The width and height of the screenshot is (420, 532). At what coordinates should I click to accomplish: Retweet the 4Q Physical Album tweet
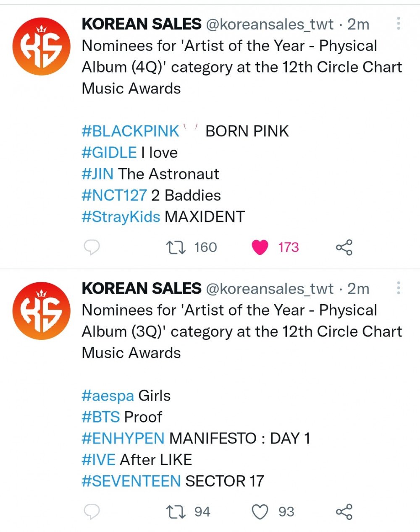(176, 248)
